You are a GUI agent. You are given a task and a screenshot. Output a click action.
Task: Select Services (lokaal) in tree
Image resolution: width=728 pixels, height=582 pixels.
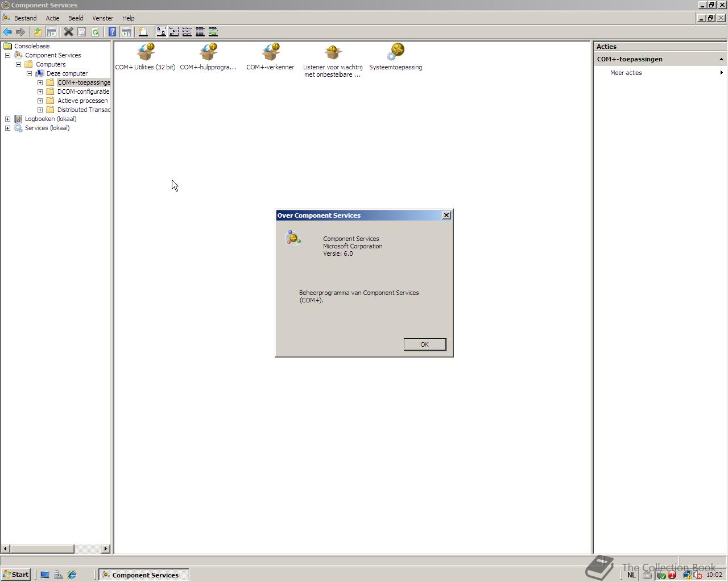[47, 128]
